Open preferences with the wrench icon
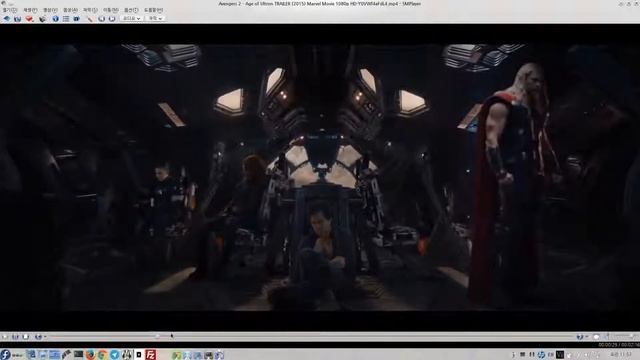 [x=89, y=19]
